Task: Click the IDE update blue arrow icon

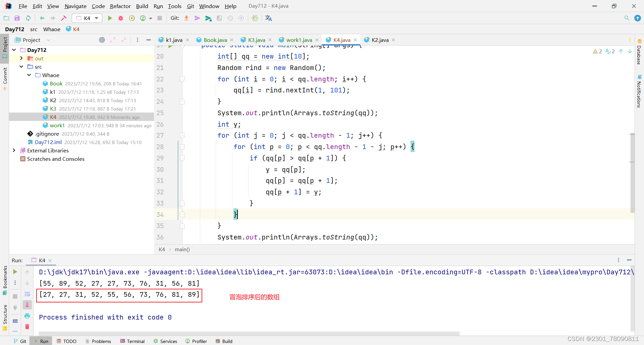Action: coord(638,18)
